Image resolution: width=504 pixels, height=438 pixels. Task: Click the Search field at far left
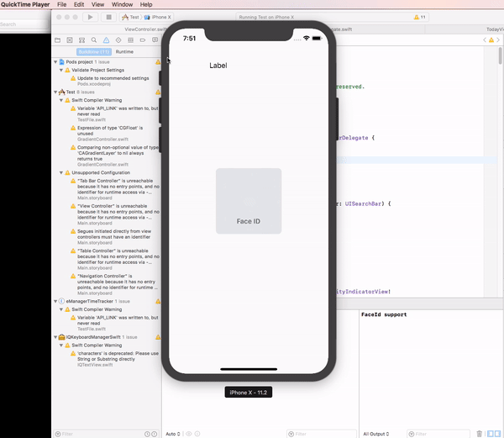24,24
